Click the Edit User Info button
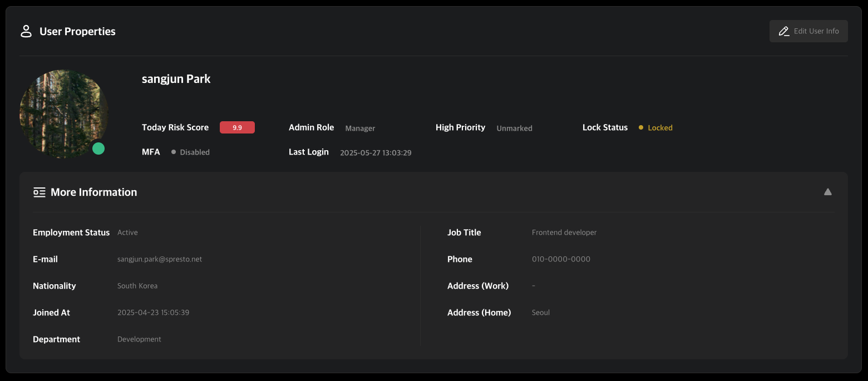Viewport: 868px width, 381px height. point(808,31)
